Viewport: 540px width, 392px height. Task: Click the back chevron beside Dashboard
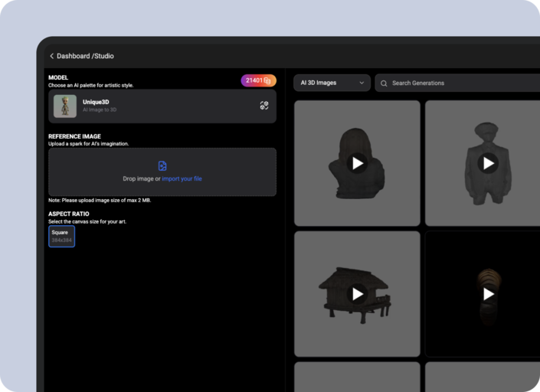[x=52, y=56]
